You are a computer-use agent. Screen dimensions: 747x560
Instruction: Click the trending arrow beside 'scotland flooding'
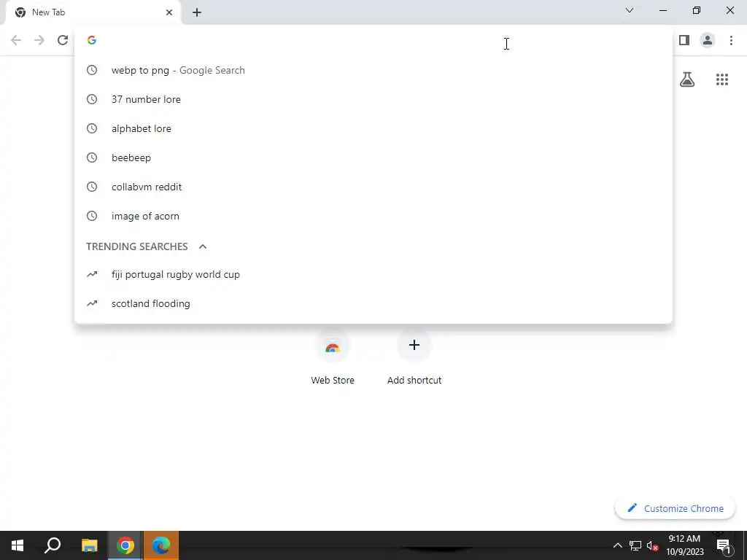pos(92,303)
